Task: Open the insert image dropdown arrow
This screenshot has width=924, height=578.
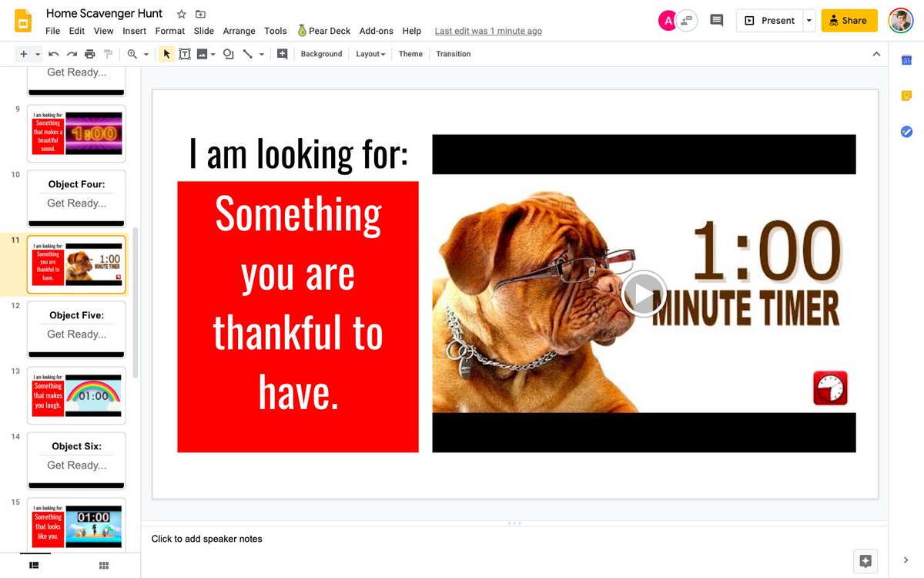Action: pos(213,54)
